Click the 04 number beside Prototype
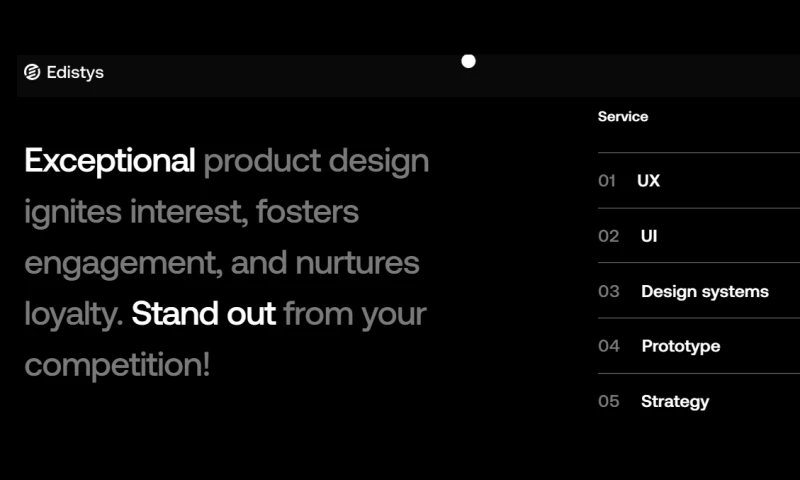The image size is (800, 480). (609, 346)
